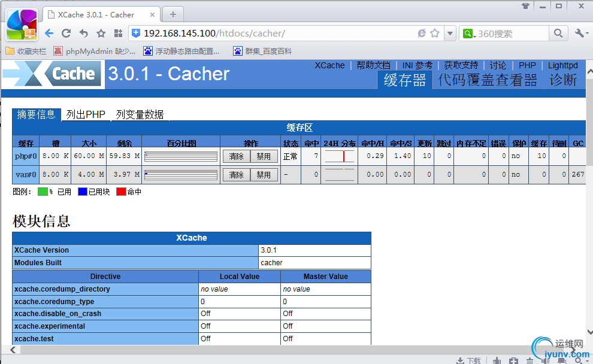Click the horizontal scrollbar left arrow
Image resolution: width=593 pixels, height=364 pixels.
click(13, 350)
